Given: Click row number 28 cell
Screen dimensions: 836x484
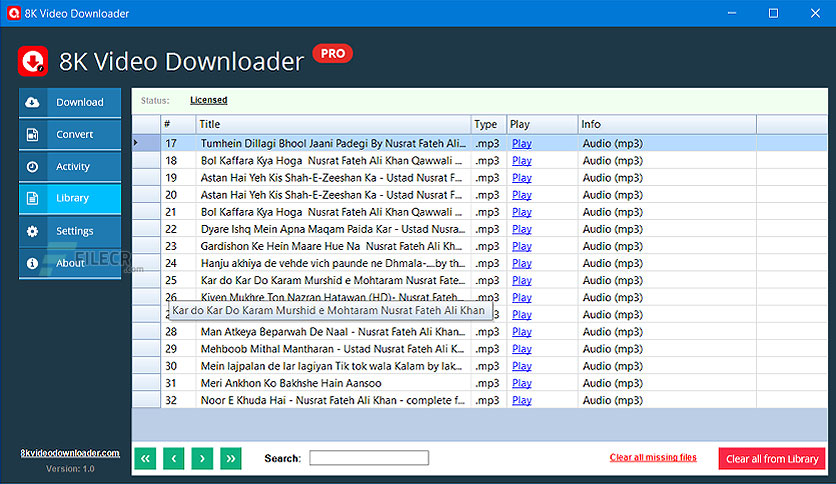Looking at the screenshot, I should pos(178,332).
